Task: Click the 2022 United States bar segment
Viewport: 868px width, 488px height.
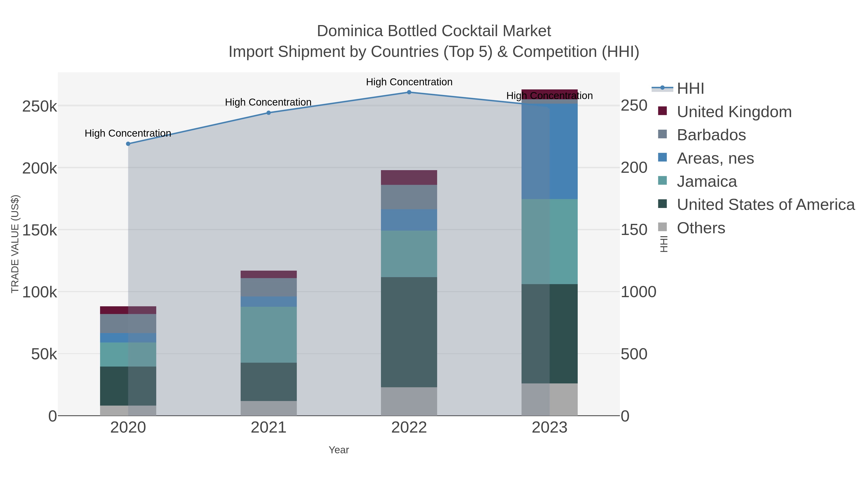Action: (x=409, y=332)
